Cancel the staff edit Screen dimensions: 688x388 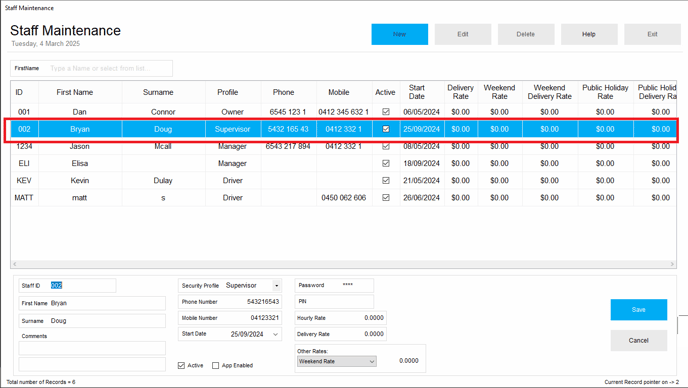[638, 341]
